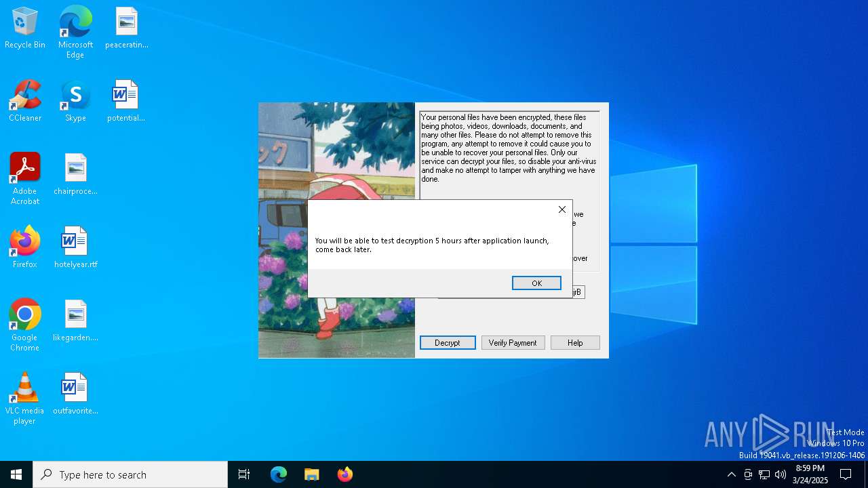
Task: Select the outfavorite... Word document icon
Action: 75,394
